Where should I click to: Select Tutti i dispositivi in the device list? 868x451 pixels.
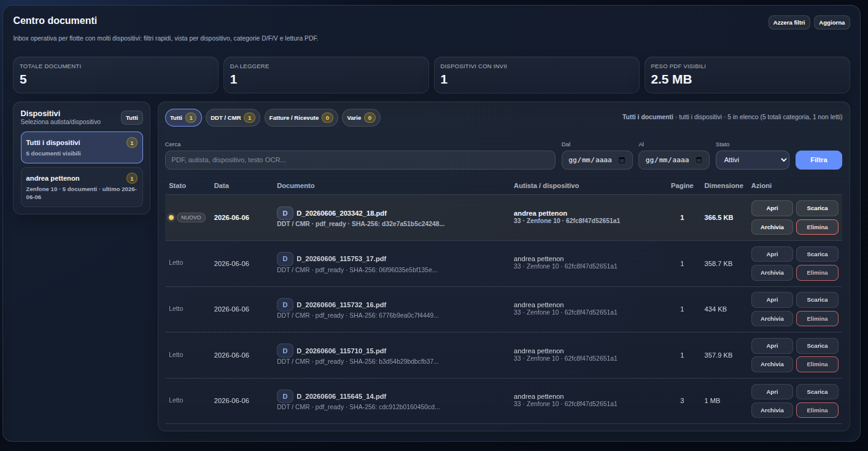pyautogui.click(x=82, y=147)
